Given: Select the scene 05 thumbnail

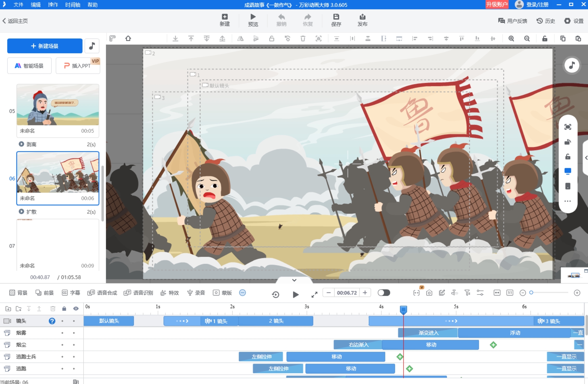Looking at the screenshot, I should tap(58, 105).
